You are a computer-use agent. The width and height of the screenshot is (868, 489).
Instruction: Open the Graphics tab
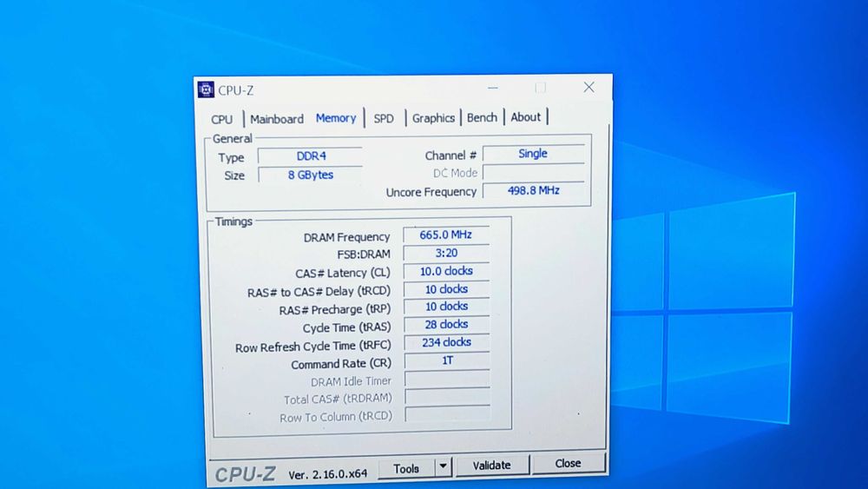[x=433, y=118]
